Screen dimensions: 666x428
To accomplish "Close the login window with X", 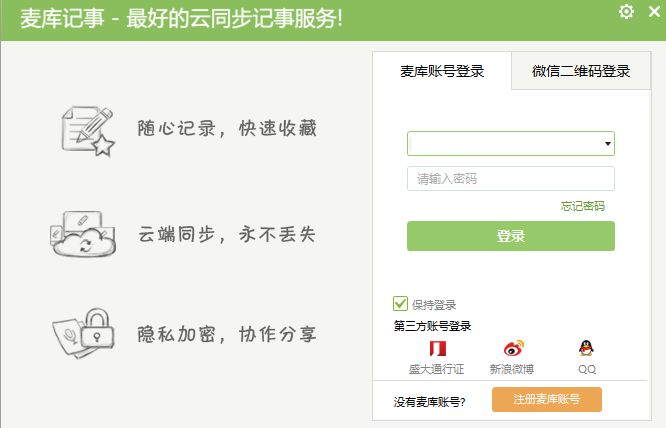I will (x=654, y=12).
